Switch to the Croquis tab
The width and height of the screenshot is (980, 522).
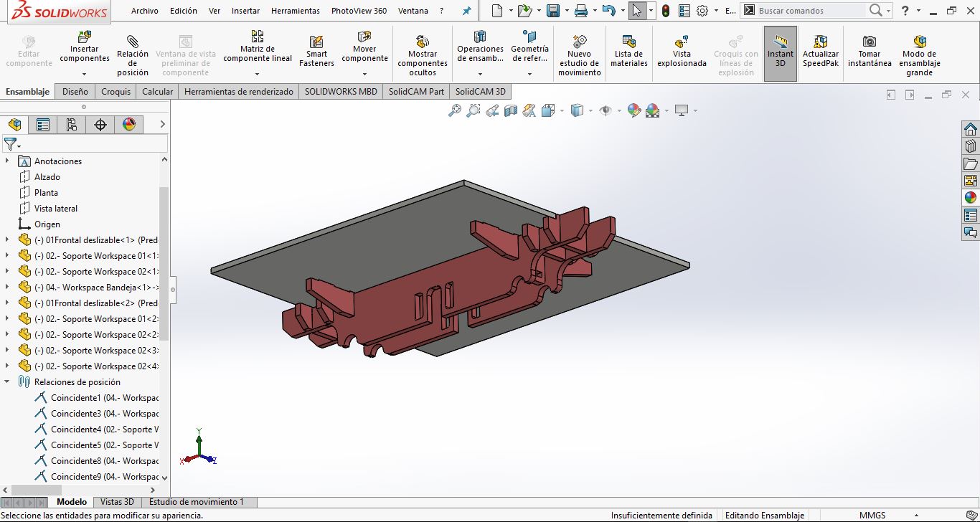pyautogui.click(x=116, y=91)
